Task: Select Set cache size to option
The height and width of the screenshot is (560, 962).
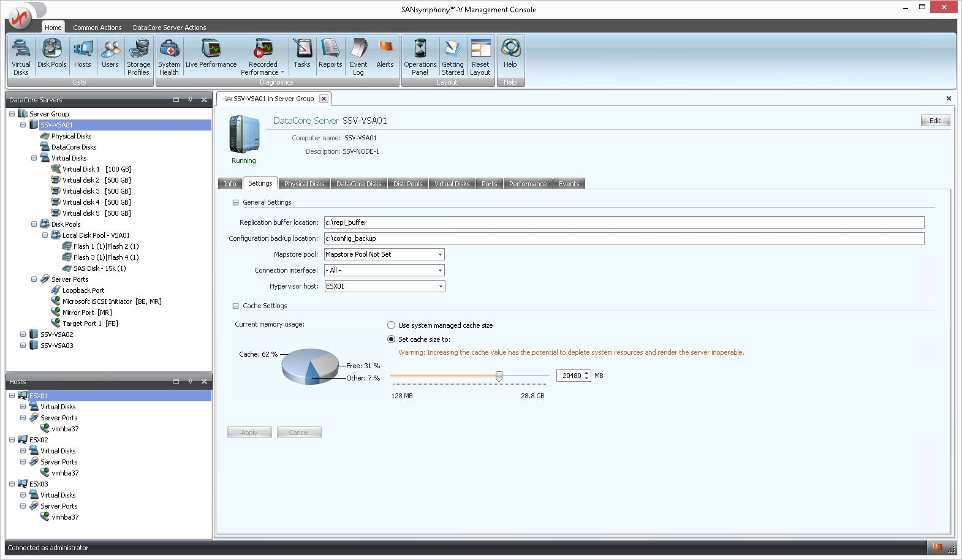Action: pos(392,339)
